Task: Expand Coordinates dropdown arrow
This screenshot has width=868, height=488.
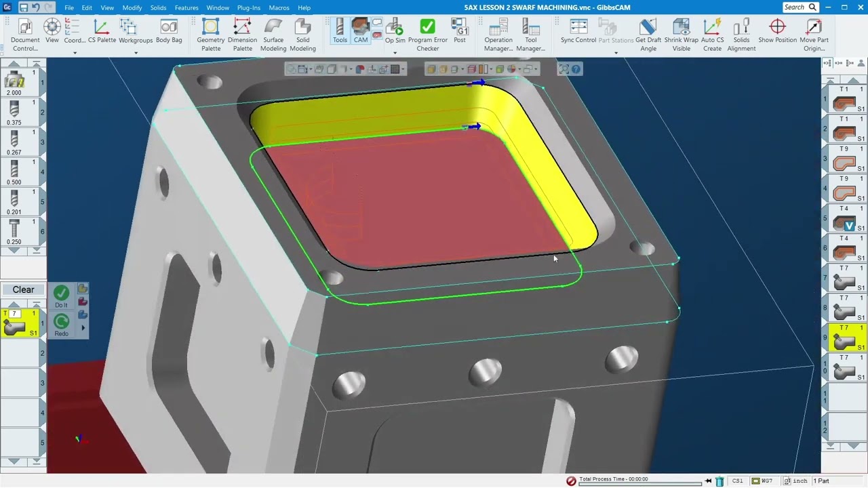Action: 75,52
